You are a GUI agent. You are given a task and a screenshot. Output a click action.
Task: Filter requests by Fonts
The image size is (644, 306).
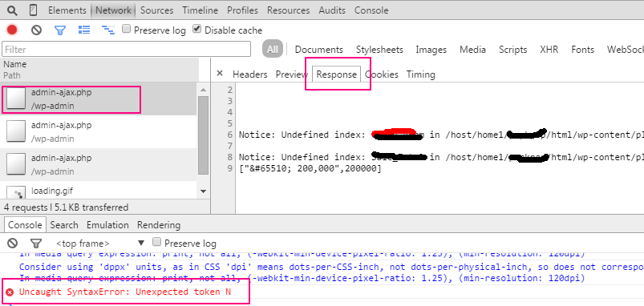[582, 50]
